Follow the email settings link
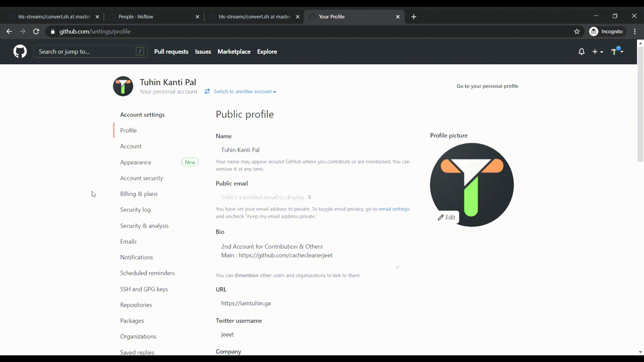Image resolution: width=644 pixels, height=362 pixels. [x=394, y=209]
